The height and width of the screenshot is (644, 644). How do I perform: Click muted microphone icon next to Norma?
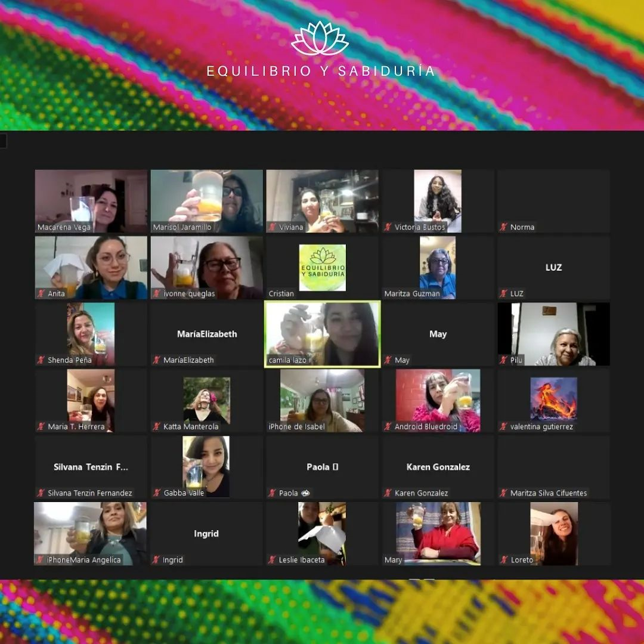click(x=504, y=227)
